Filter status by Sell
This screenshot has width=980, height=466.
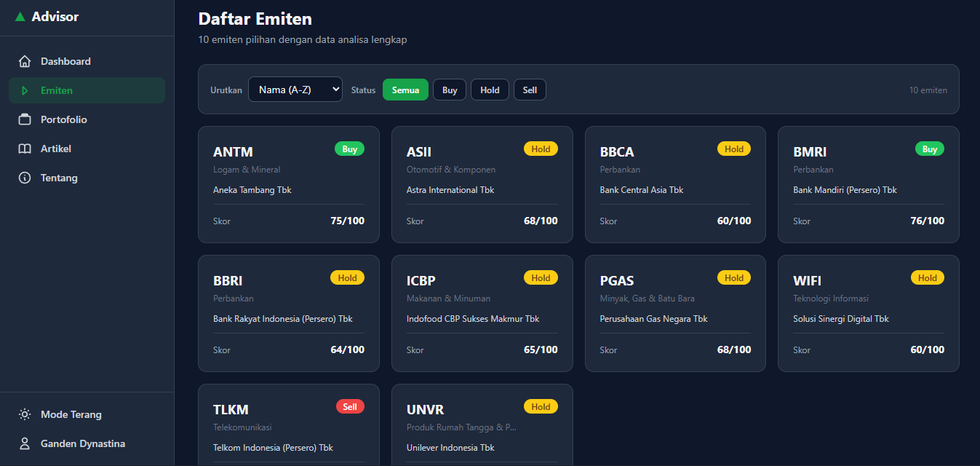click(530, 90)
